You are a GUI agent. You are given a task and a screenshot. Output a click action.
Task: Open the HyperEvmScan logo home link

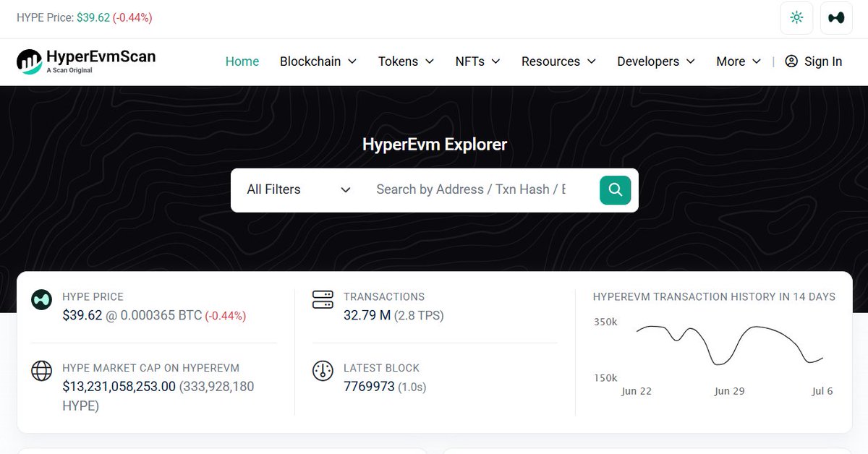pyautogui.click(x=86, y=61)
